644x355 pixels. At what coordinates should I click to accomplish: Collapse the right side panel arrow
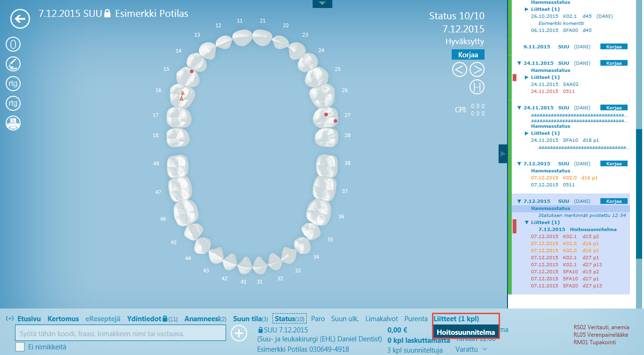click(x=503, y=154)
